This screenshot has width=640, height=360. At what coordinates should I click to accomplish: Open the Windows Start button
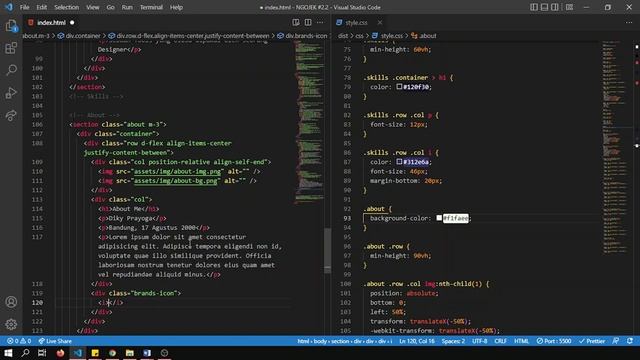coord(8,353)
